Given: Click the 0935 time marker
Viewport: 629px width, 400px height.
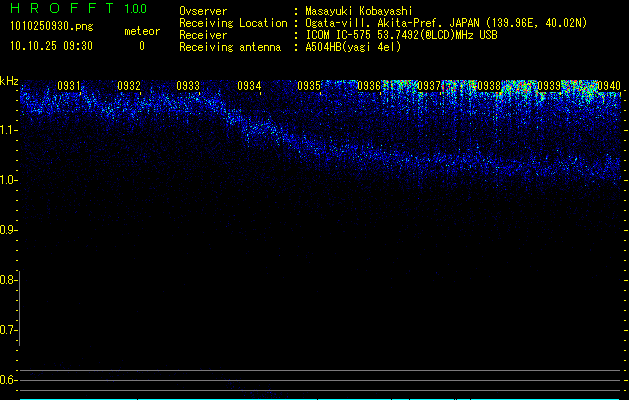Looking at the screenshot, I should (x=309, y=86).
